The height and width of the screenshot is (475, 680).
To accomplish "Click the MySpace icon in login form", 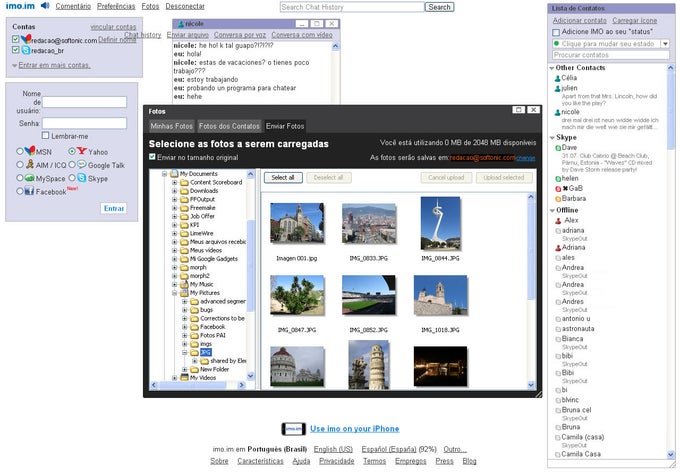I will pos(29,178).
